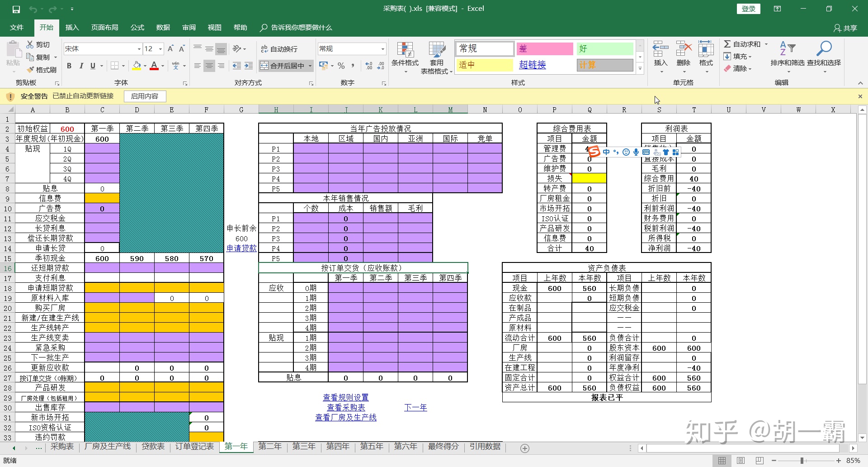Increase font size with the larger A icon
Screen dimensions: 868x467
pyautogui.click(x=170, y=48)
